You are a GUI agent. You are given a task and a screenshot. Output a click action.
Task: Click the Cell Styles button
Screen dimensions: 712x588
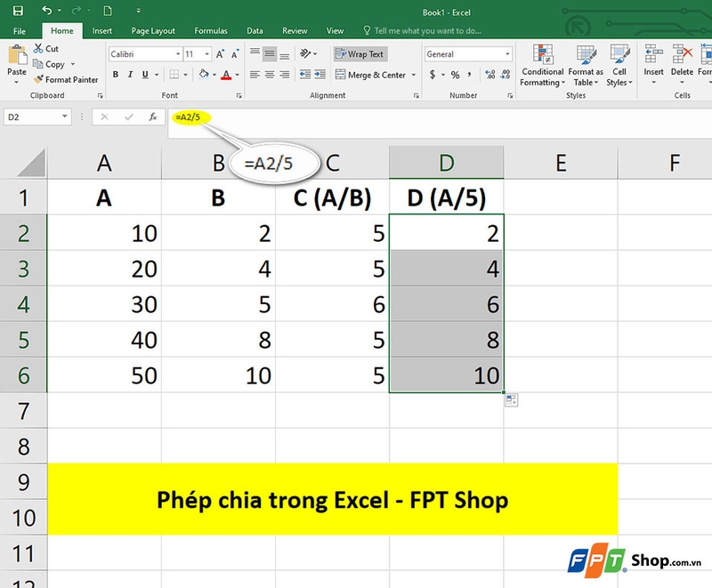tap(619, 63)
